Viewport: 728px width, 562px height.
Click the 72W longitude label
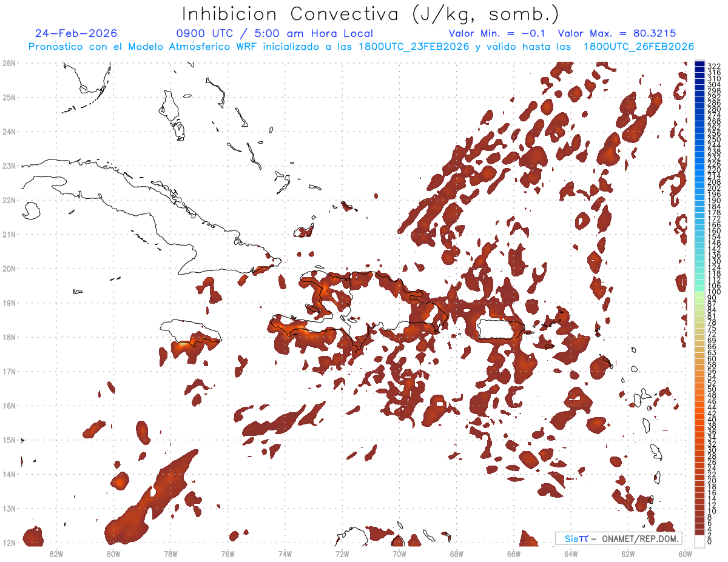[342, 553]
